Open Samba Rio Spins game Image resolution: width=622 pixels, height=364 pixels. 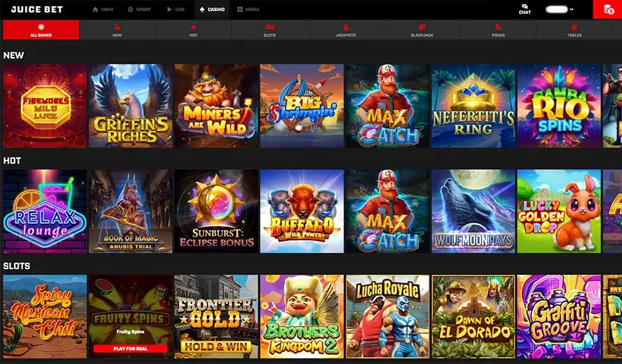tap(559, 106)
